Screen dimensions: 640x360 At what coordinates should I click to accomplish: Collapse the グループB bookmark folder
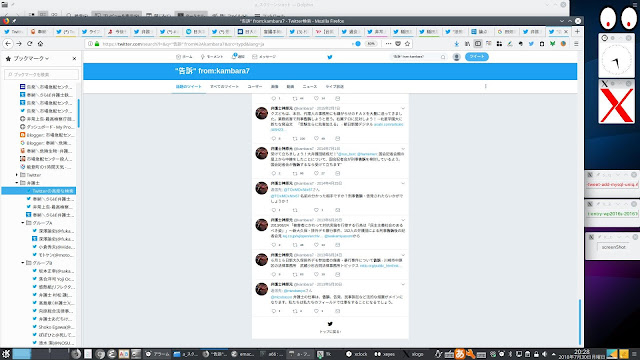[x=23, y=263]
